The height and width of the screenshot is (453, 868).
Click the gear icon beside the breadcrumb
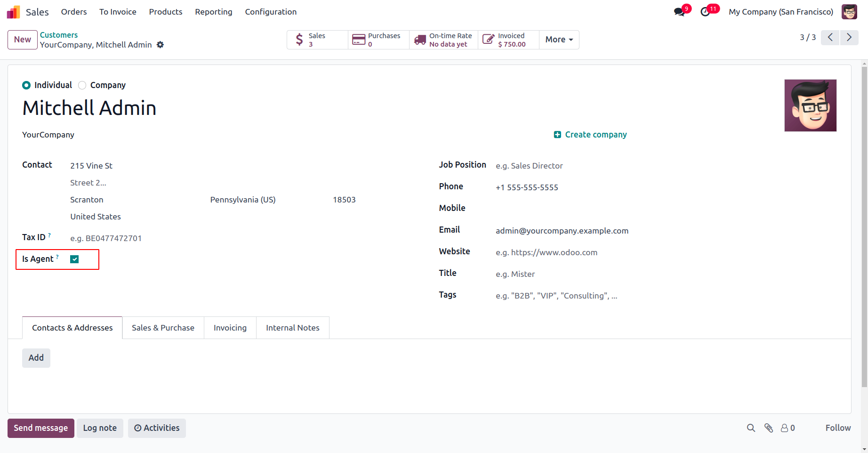[x=161, y=45]
